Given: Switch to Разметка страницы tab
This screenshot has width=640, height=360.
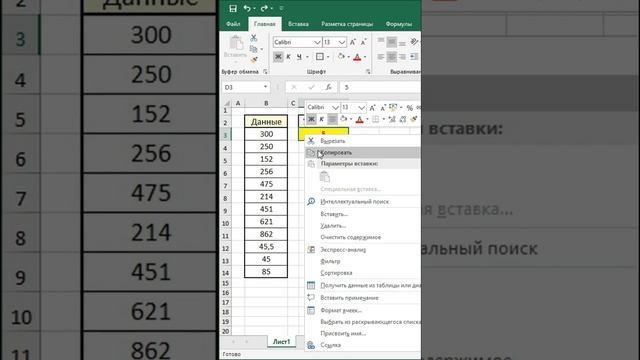Looking at the screenshot, I should click(347, 24).
